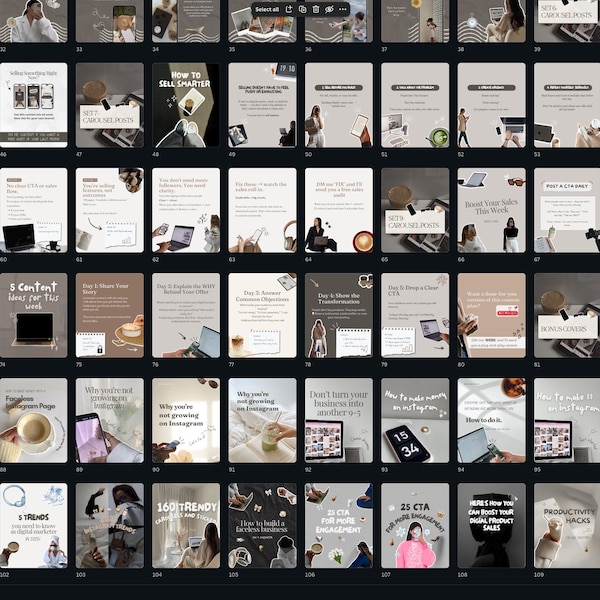Click the page number label '104'
Image resolution: width=600 pixels, height=600 pixels.
pyautogui.click(x=157, y=575)
